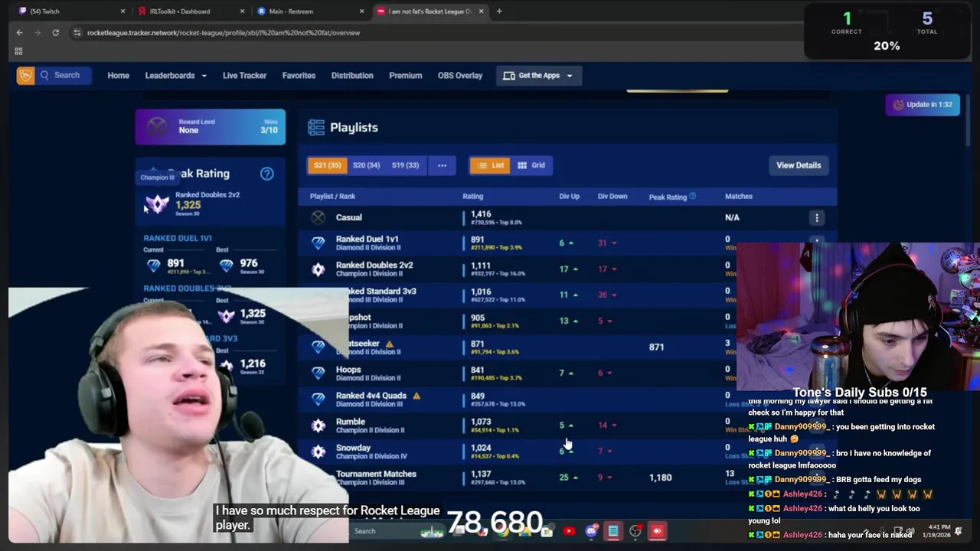Click the Ranked 4v4 Quads diamond icon
The image size is (980, 551).
click(x=318, y=399)
